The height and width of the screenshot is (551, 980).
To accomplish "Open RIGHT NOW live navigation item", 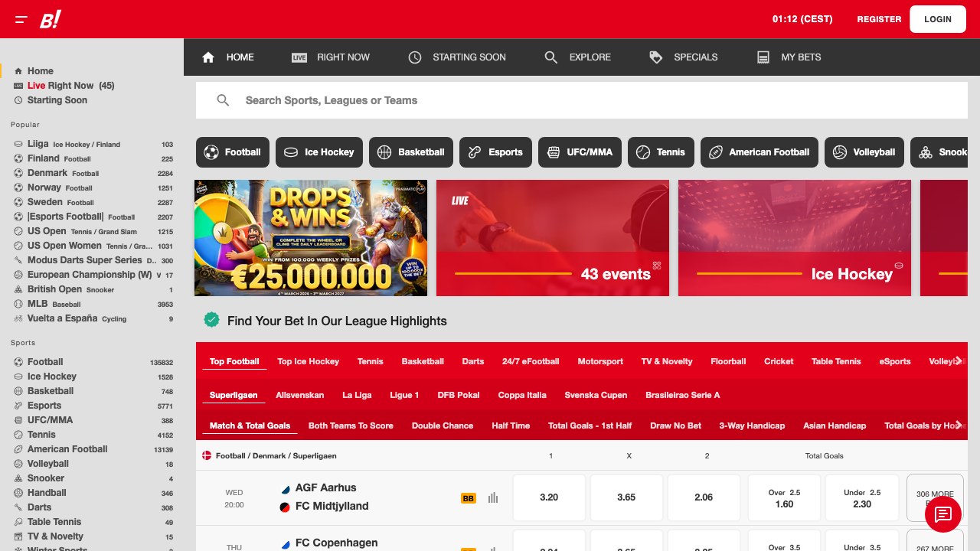I will [331, 57].
